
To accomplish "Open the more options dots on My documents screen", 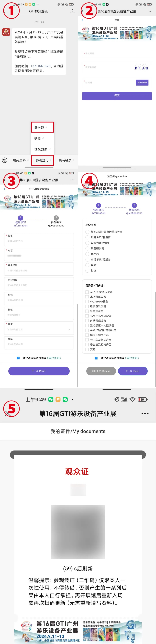I will [145, 413].
